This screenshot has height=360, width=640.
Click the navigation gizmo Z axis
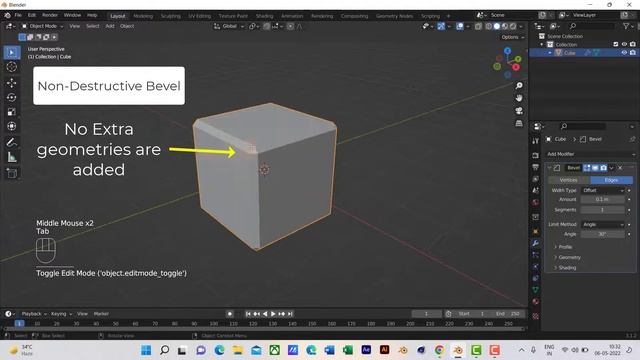tap(507, 51)
